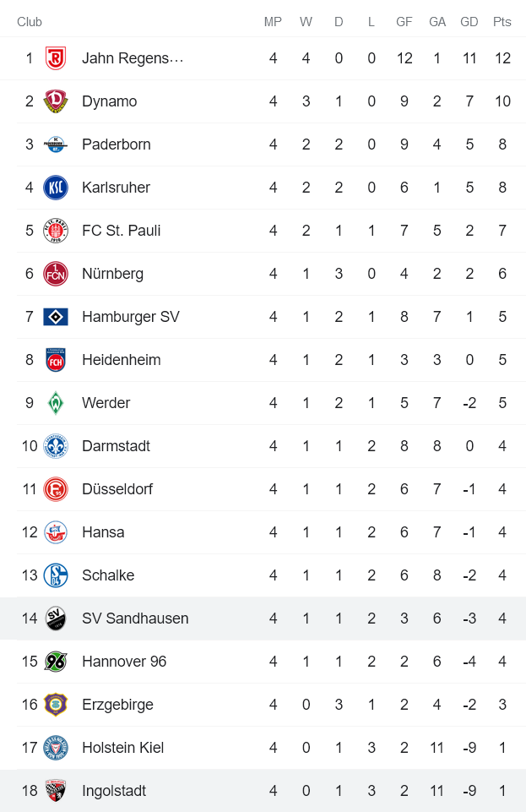Select the Hannover 96 crest
Screen dimensions: 526x812
[x=54, y=662]
